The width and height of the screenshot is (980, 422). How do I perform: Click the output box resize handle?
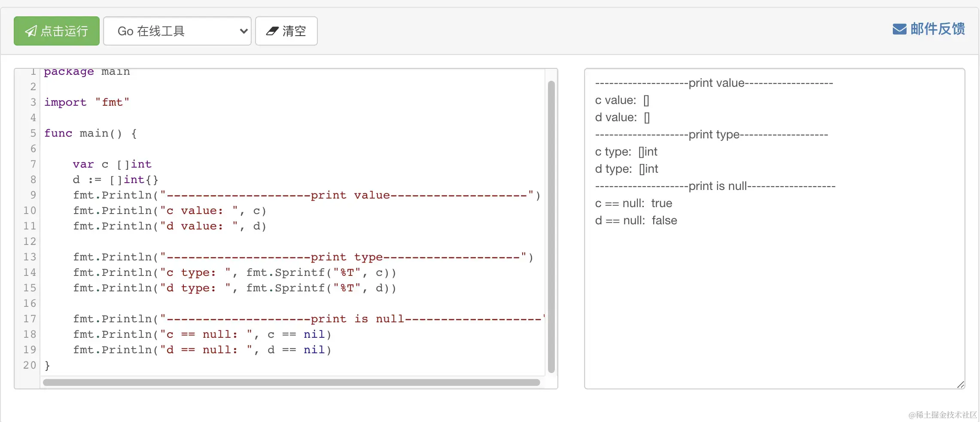961,385
